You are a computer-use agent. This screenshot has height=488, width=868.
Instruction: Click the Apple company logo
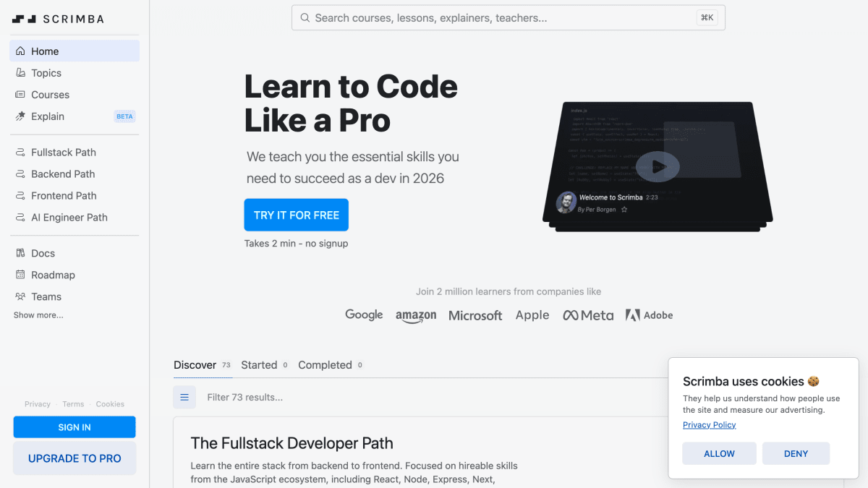click(532, 315)
